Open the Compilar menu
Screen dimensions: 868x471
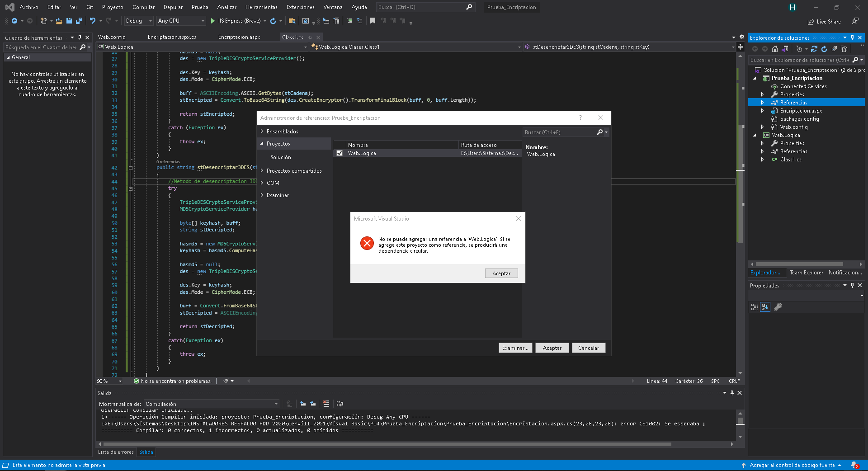143,7
